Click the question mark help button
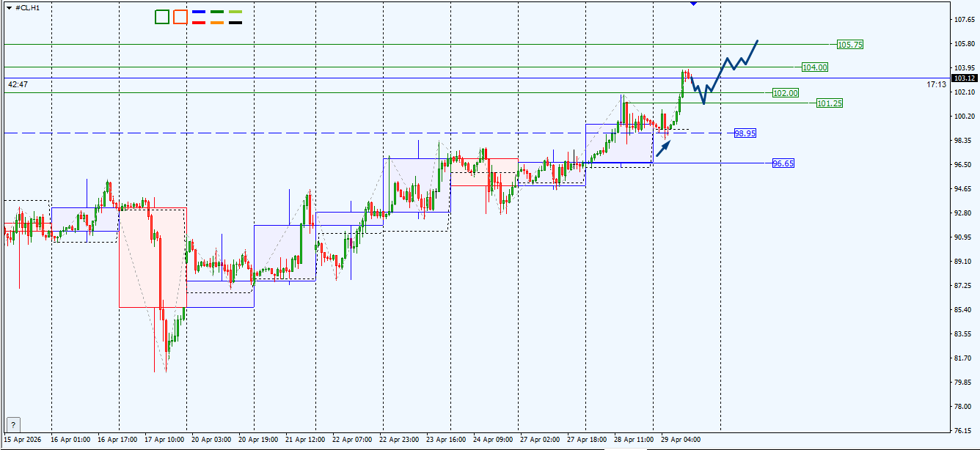The height and width of the screenshot is (450, 980). (x=13, y=424)
